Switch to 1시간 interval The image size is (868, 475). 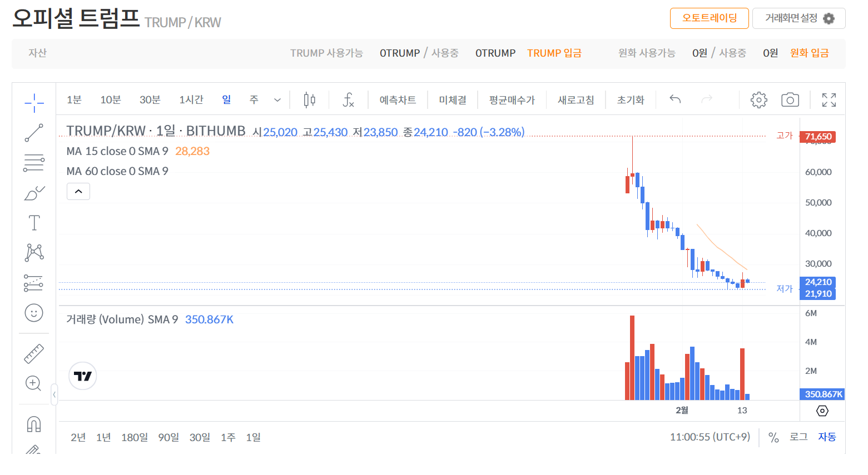(191, 100)
